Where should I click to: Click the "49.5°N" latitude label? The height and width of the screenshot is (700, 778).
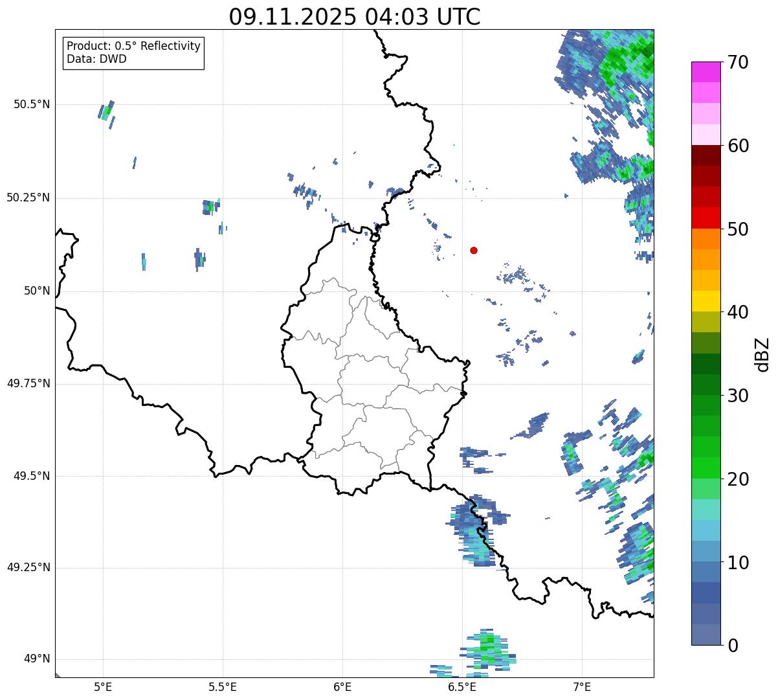click(32, 476)
